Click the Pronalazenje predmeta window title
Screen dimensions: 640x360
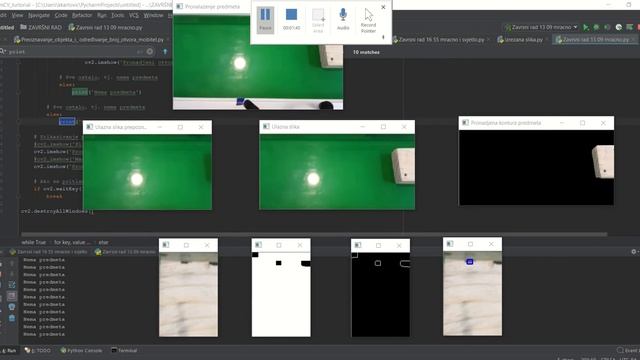(213, 7)
